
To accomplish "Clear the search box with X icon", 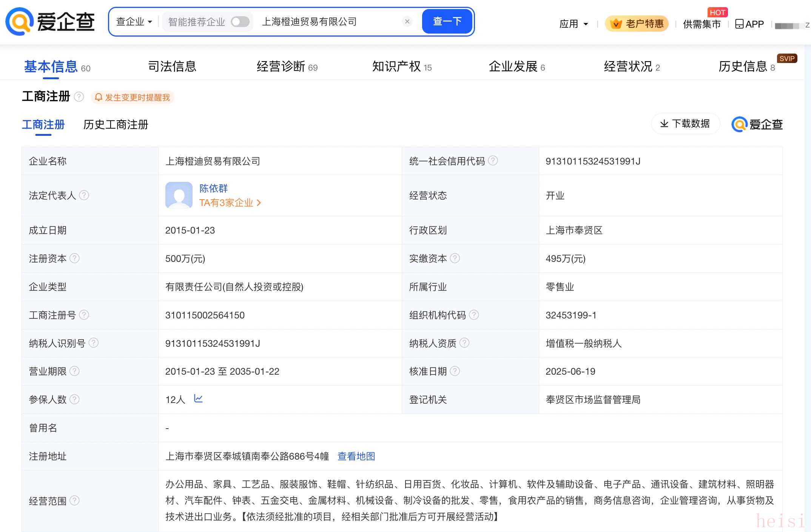I will tap(407, 22).
